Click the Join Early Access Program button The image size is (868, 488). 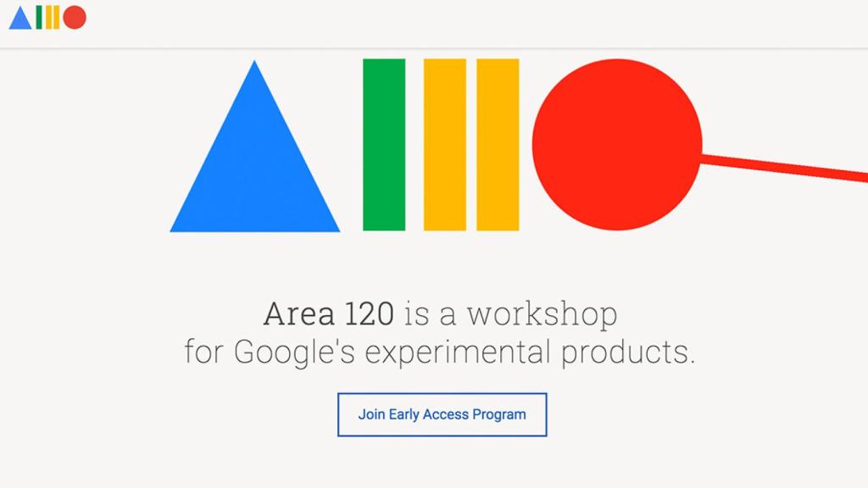pos(442,414)
